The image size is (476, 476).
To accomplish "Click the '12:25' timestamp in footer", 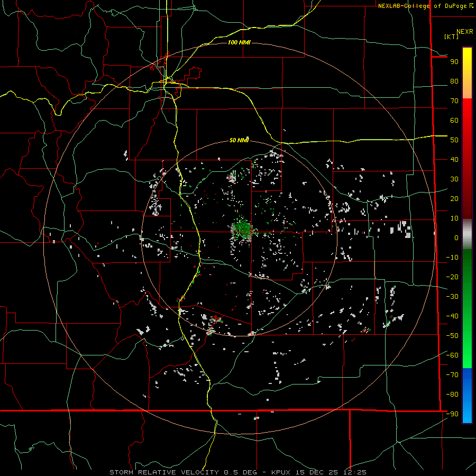I will coord(355,472).
